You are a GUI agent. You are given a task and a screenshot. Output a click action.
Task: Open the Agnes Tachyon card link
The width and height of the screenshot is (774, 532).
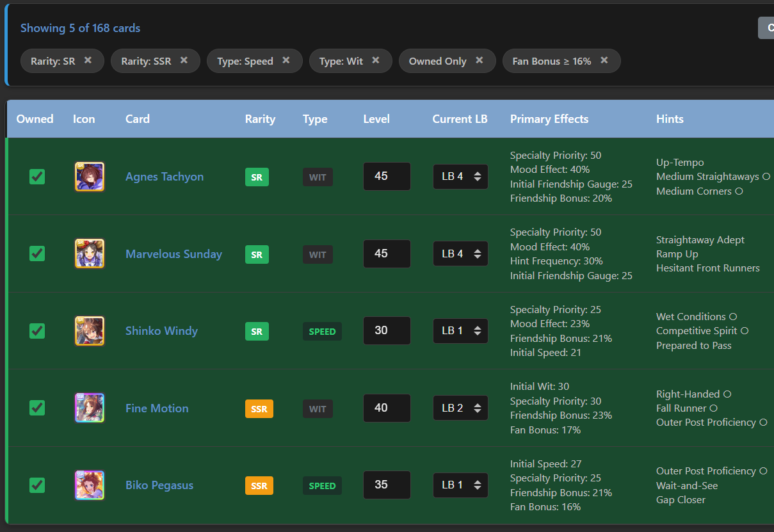[165, 177]
